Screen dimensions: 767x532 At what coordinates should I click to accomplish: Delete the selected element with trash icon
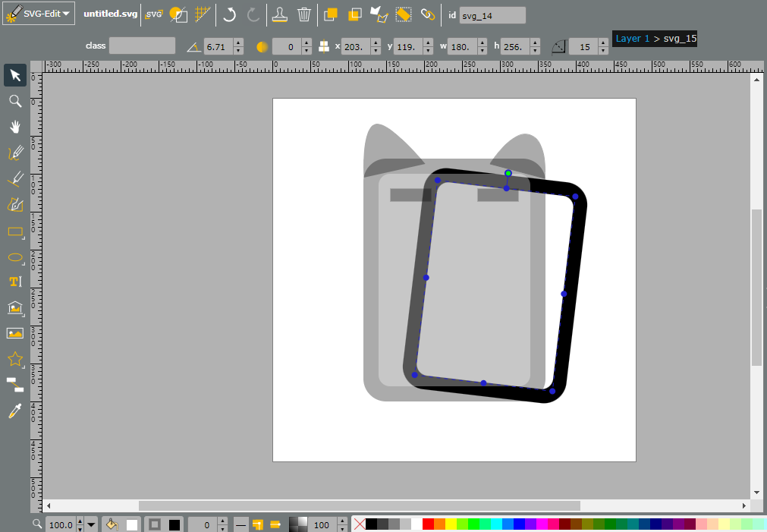tap(303, 14)
